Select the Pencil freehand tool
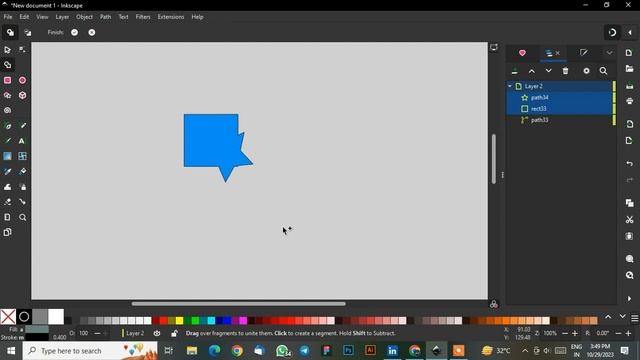 pos(22,126)
